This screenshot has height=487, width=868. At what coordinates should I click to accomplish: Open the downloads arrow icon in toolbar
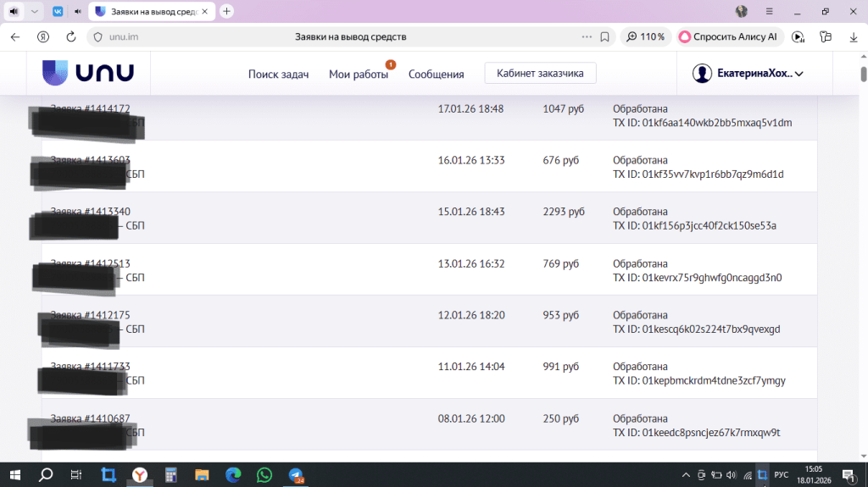tap(851, 37)
